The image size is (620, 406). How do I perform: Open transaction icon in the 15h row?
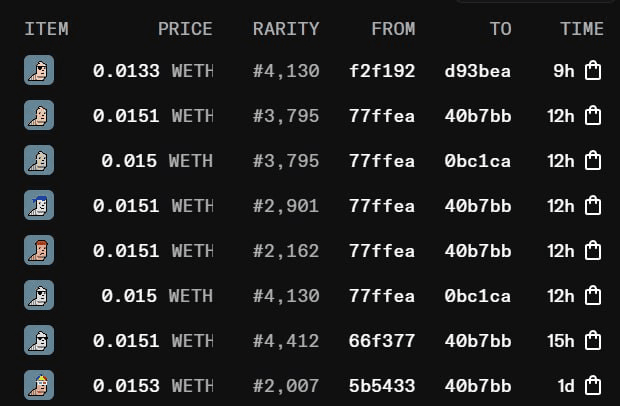click(593, 341)
